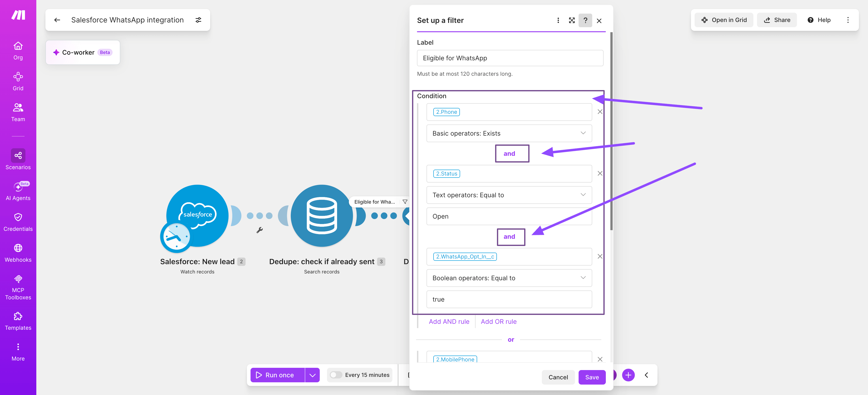Expand the Run once dropdown arrow
The height and width of the screenshot is (395, 868).
(x=312, y=375)
